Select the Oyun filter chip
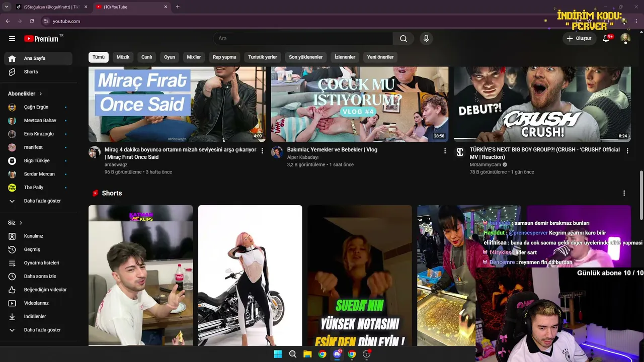Screen dimensions: 644x362 point(170,57)
